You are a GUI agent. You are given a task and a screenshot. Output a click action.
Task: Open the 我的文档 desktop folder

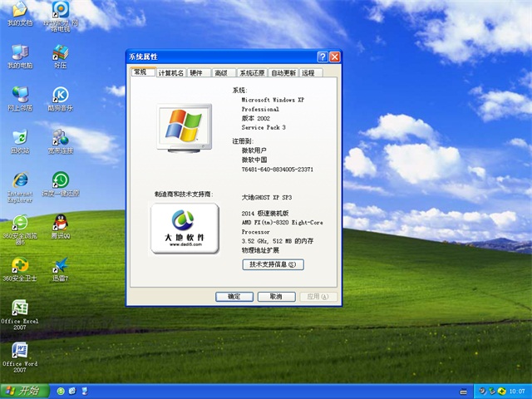coord(18,10)
